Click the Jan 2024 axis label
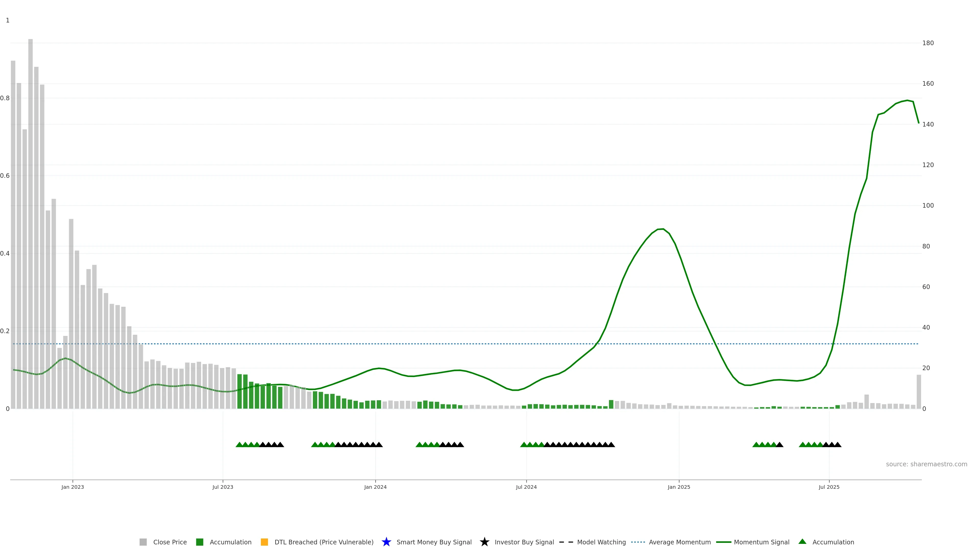 [375, 487]
